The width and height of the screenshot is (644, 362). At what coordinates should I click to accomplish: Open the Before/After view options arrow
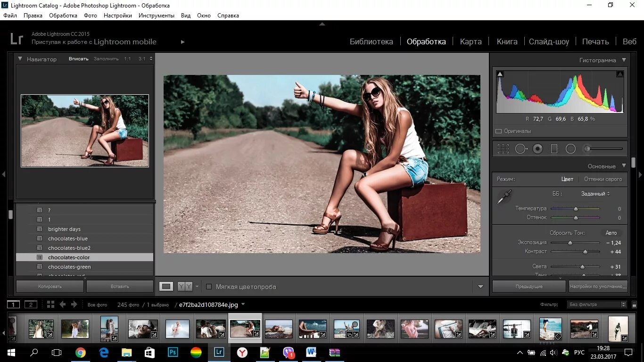(x=197, y=286)
